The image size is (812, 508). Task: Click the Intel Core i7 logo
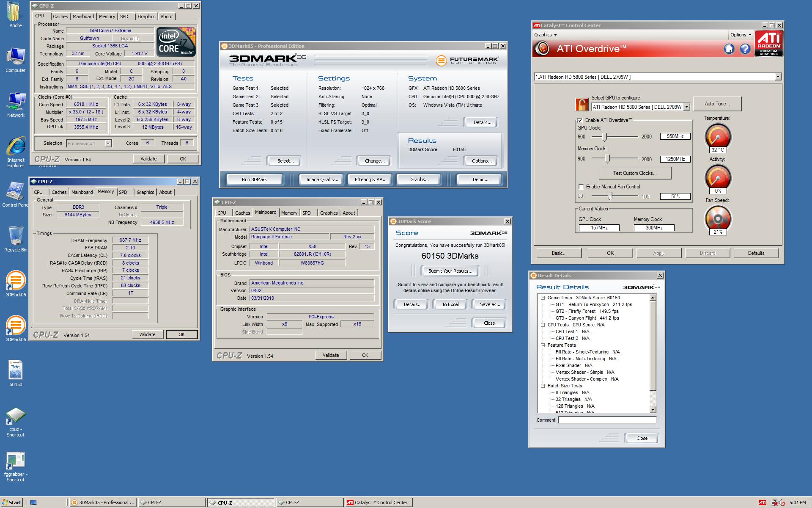(176, 42)
